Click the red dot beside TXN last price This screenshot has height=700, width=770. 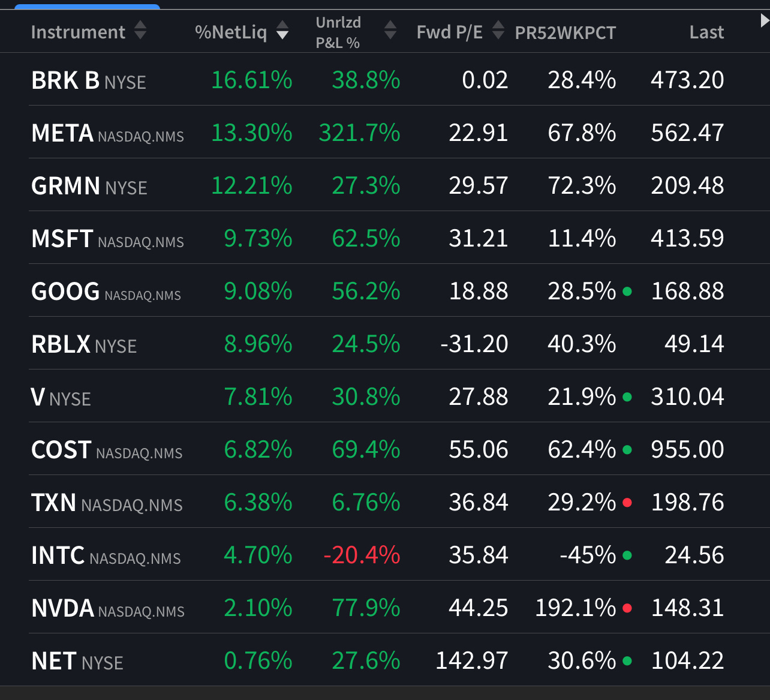coord(627,503)
